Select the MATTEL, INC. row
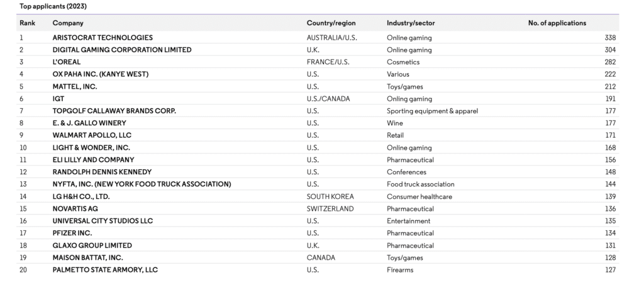 pyautogui.click(x=318, y=87)
